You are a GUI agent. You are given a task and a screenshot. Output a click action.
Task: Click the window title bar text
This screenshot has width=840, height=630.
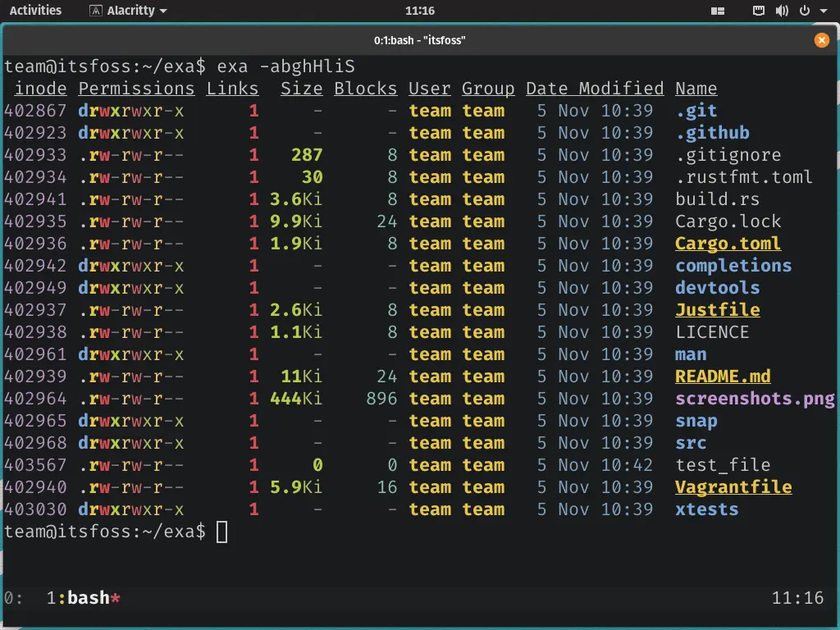[419, 39]
